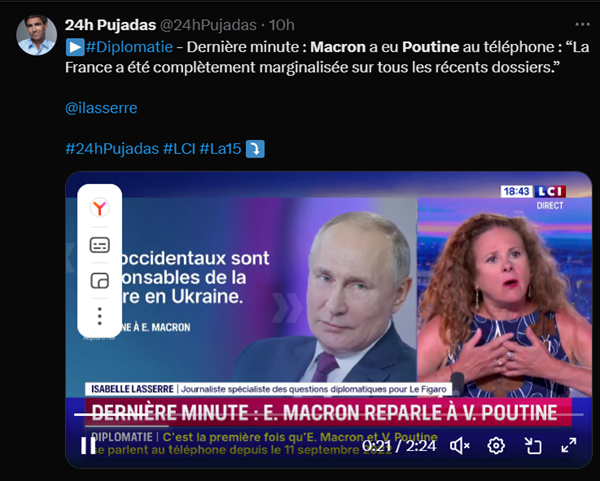Open video settings gear

point(496,446)
